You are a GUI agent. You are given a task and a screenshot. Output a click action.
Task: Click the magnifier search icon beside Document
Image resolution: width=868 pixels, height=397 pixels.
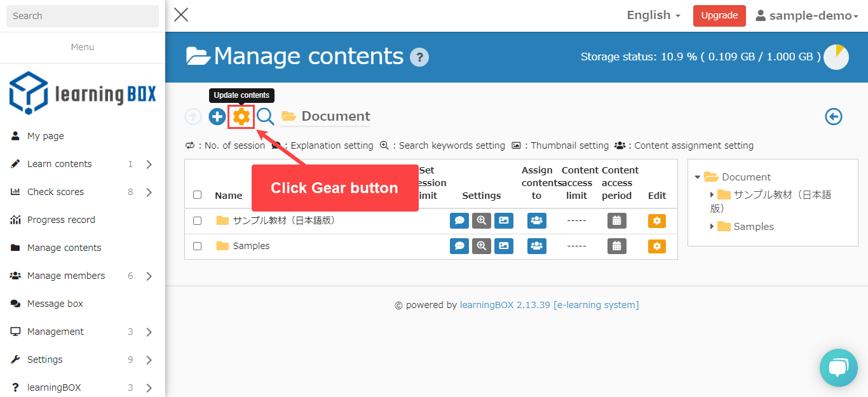coord(265,117)
